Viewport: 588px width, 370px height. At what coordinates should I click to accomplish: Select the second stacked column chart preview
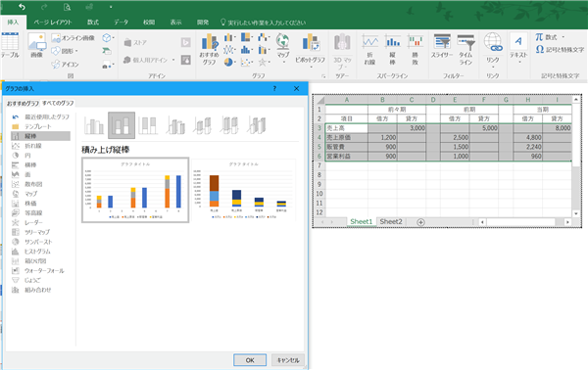244,190
